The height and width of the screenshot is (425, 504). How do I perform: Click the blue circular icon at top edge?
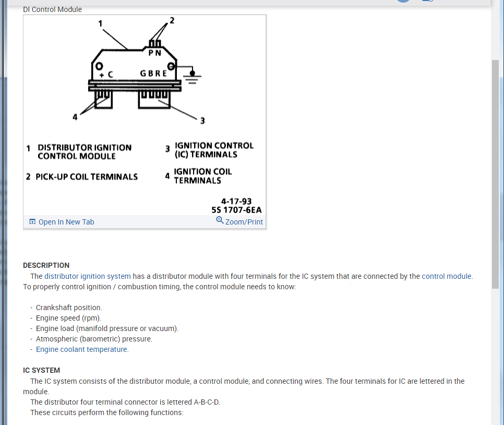[403, 1]
